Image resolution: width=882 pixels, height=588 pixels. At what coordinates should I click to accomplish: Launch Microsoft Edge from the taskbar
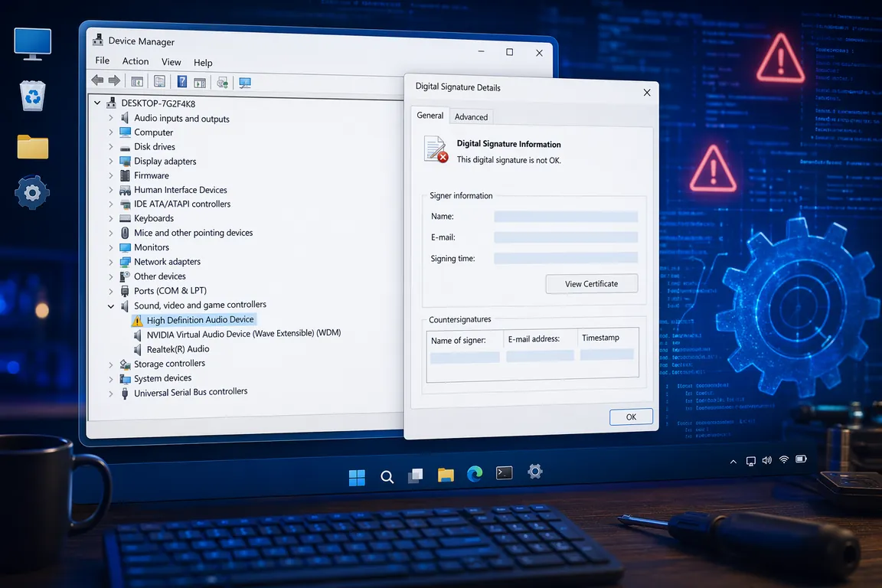(x=475, y=475)
